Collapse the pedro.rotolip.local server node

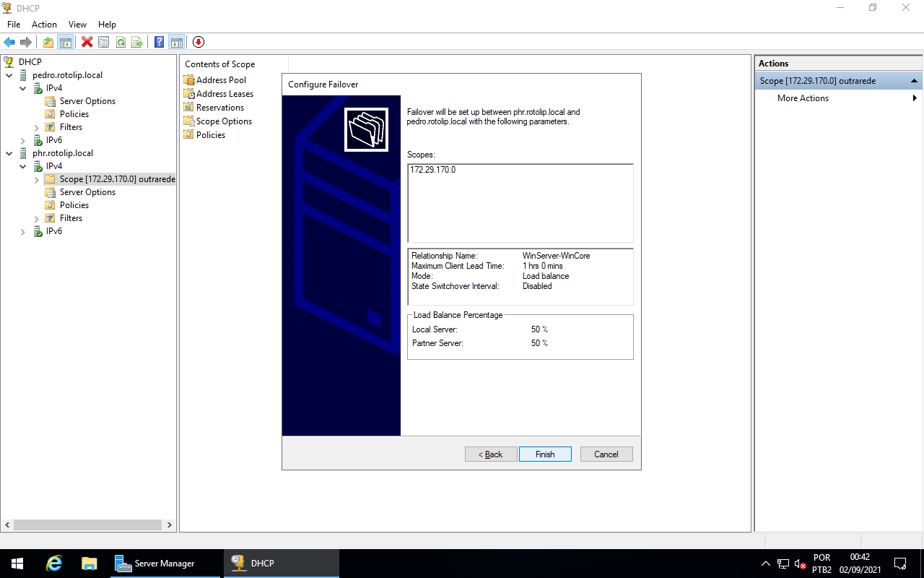[9, 74]
